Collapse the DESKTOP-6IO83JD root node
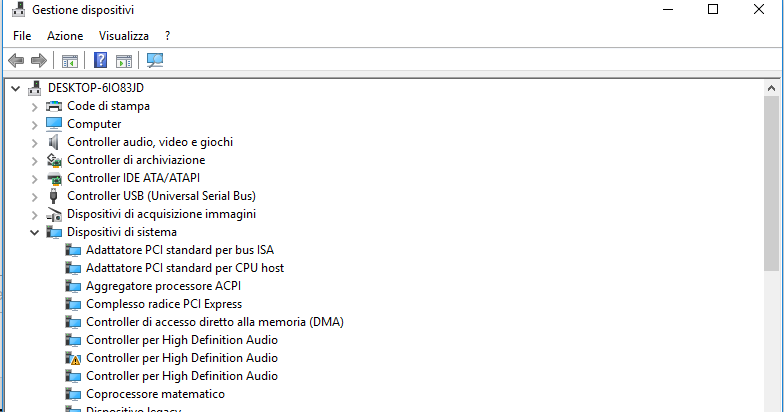Screen dimensions: 784x412 point(15,88)
